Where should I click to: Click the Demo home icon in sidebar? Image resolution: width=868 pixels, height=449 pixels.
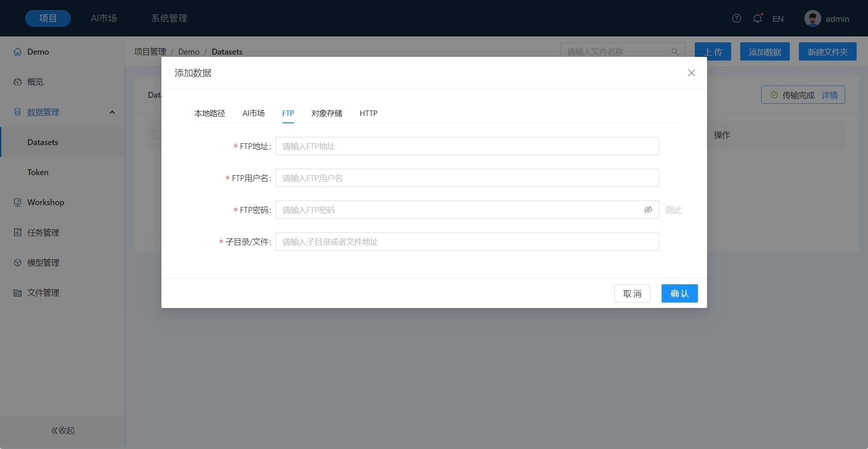17,52
